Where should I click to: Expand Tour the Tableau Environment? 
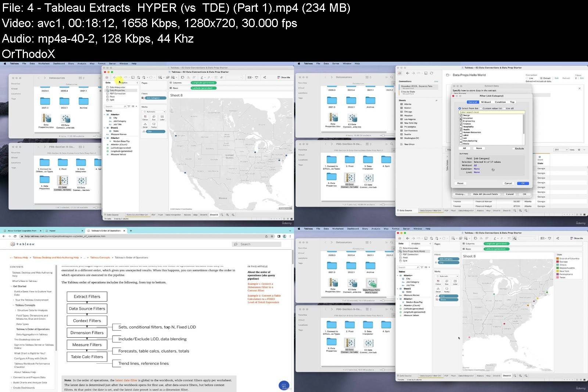[x=13, y=300]
